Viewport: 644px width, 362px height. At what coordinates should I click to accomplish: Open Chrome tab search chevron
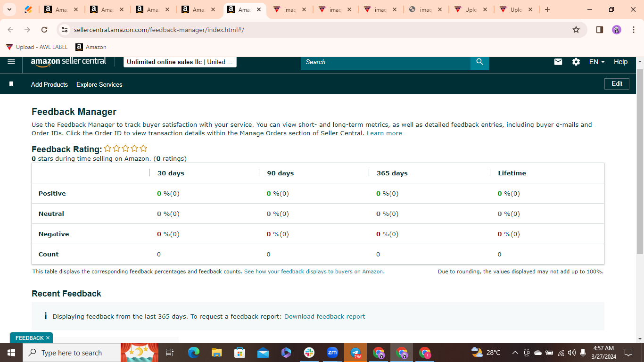pyautogui.click(x=9, y=9)
